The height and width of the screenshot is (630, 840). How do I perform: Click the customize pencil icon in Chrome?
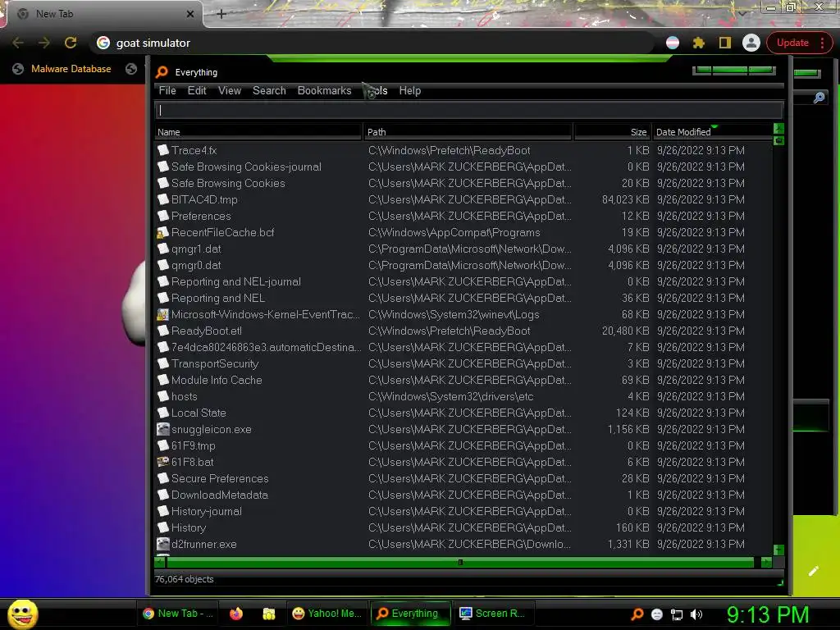click(x=813, y=571)
